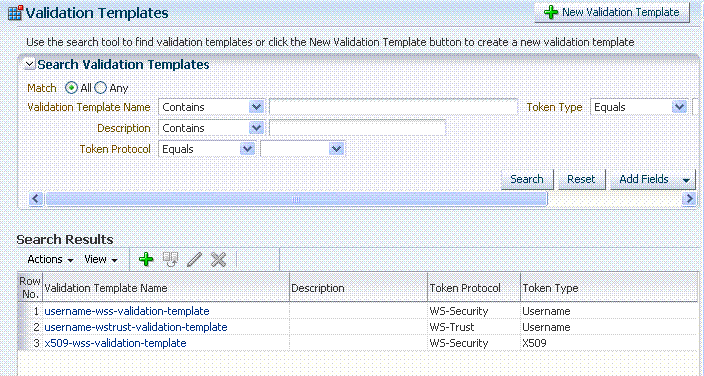Open the Token Protocol Equals operator dropdown
Screen dimensions: 704x376
point(207,149)
